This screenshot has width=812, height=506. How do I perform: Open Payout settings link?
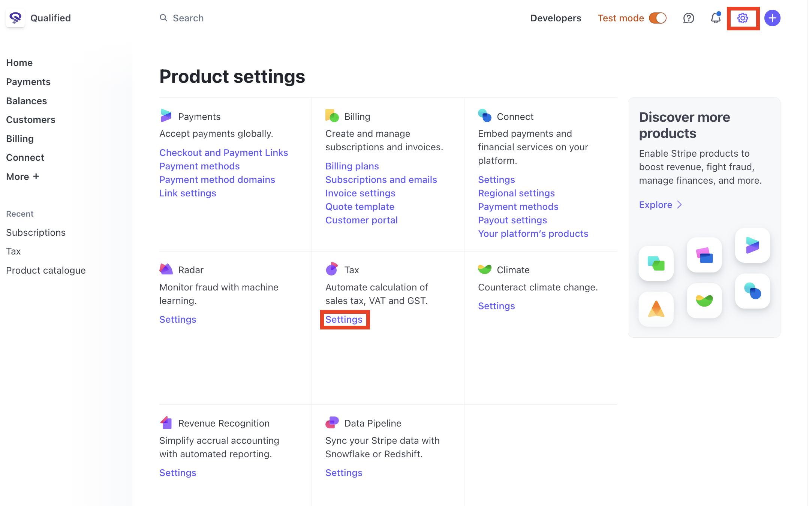[512, 220]
